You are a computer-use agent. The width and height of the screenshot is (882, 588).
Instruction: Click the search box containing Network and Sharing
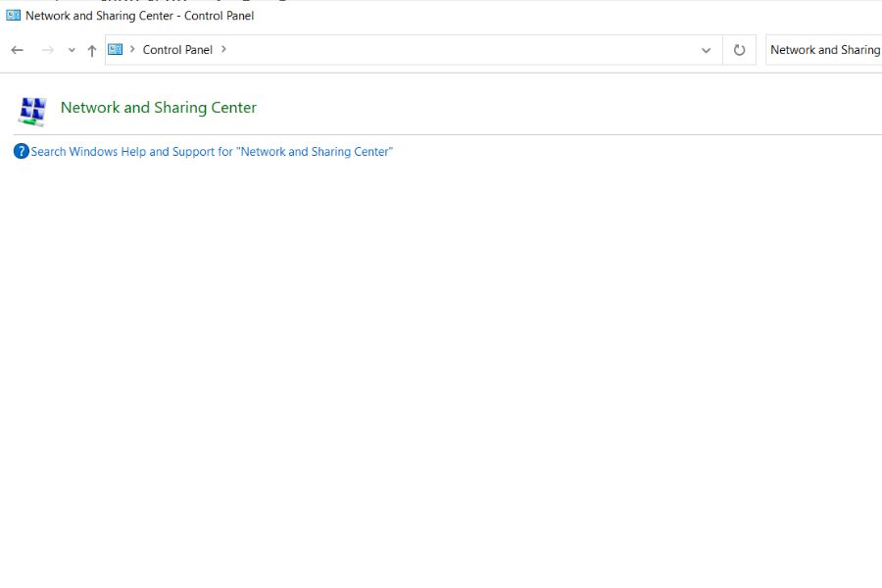823,50
